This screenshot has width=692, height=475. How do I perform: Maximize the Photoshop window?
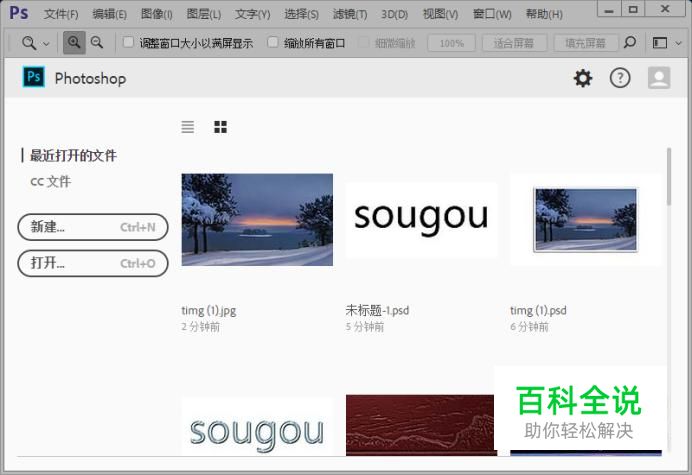click(x=633, y=9)
